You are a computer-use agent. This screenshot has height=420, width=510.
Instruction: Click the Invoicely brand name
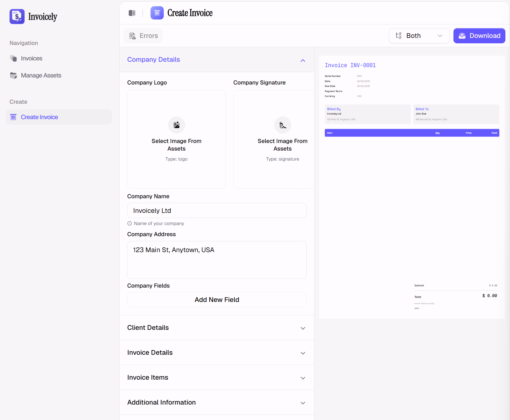[x=43, y=17]
